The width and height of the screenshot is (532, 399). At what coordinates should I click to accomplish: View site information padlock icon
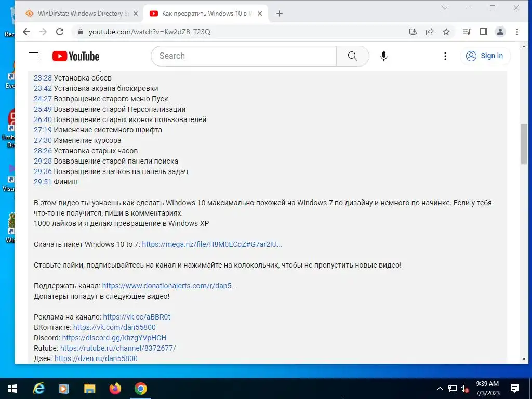pos(81,32)
